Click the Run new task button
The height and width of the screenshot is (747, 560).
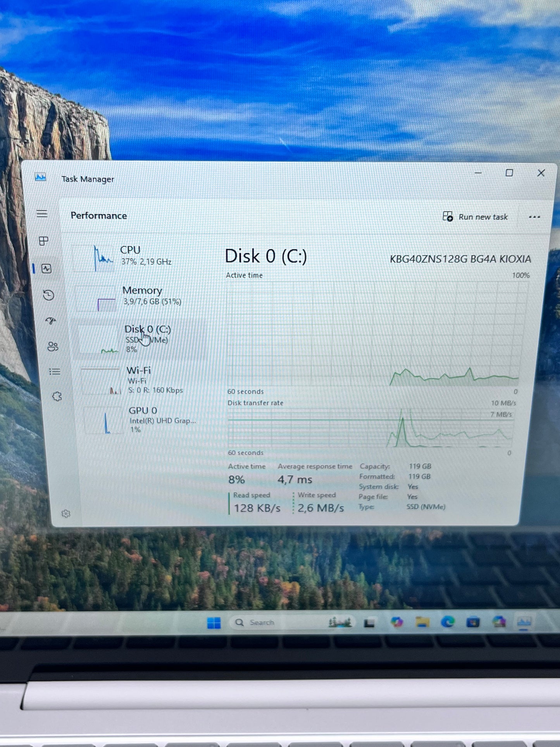click(475, 217)
